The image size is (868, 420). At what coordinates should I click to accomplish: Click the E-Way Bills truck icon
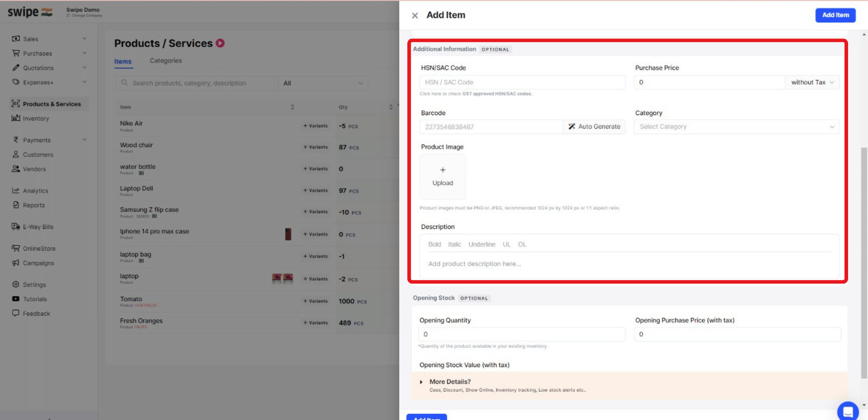click(16, 227)
